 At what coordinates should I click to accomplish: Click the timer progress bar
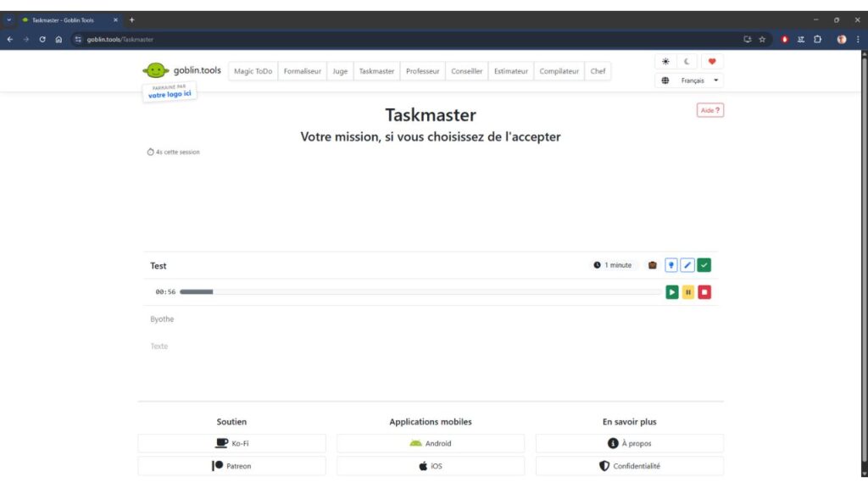click(x=420, y=292)
